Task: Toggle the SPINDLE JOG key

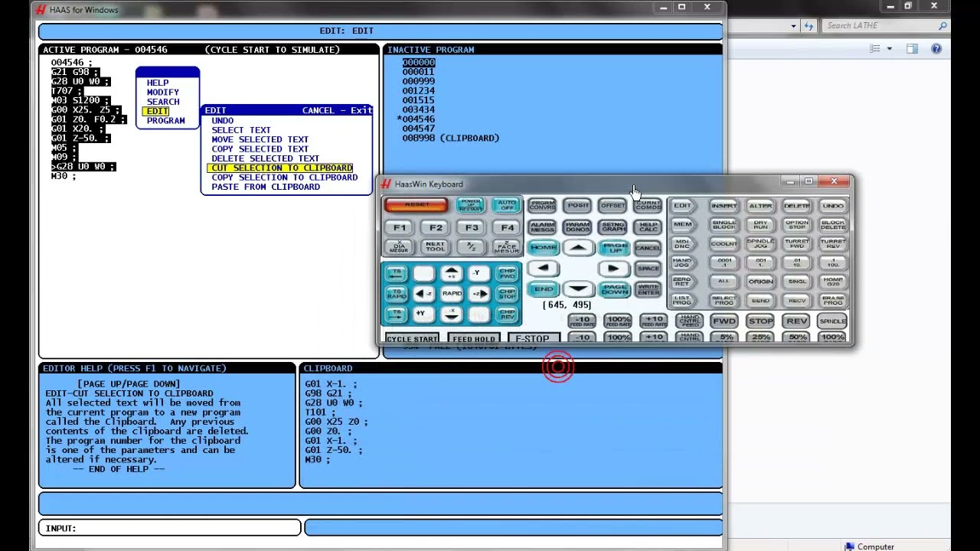Action: click(760, 243)
